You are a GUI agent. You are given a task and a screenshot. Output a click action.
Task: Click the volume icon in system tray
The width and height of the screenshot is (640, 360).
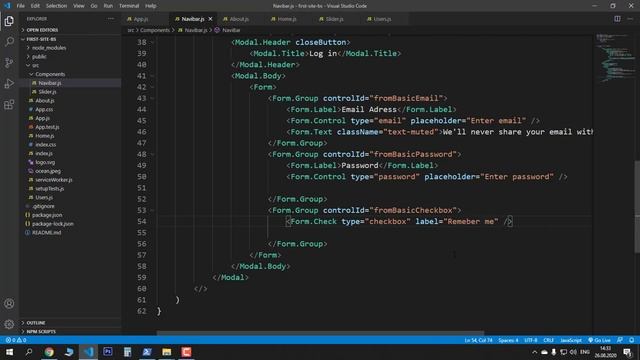point(573,352)
